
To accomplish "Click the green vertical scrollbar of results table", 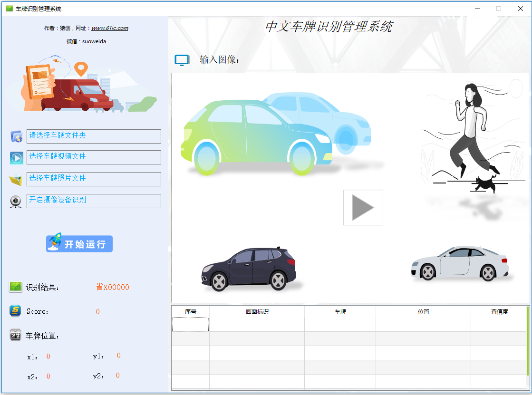I will point(527,340).
